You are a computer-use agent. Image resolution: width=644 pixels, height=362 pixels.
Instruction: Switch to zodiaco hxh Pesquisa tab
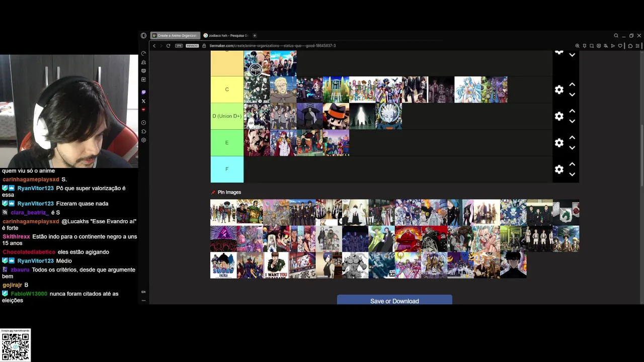click(x=226, y=36)
